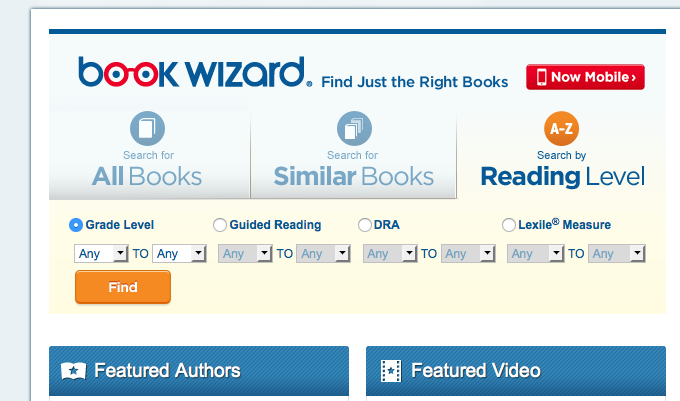Click the Featured Video section header

point(516,371)
